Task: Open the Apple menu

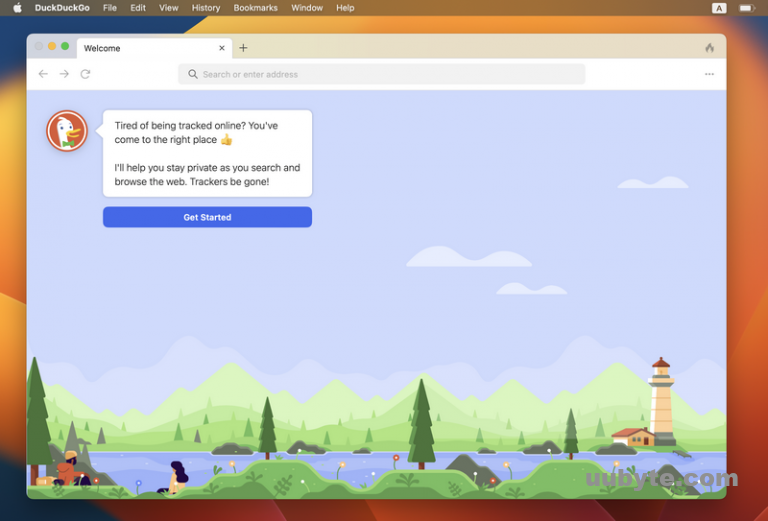Action: (x=17, y=8)
